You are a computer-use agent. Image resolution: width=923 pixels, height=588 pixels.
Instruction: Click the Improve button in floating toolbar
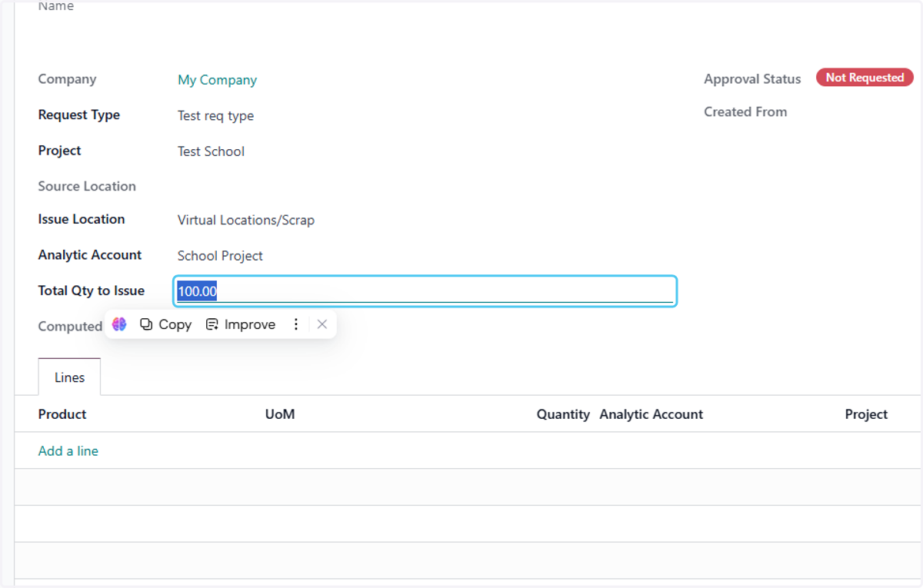pos(241,324)
